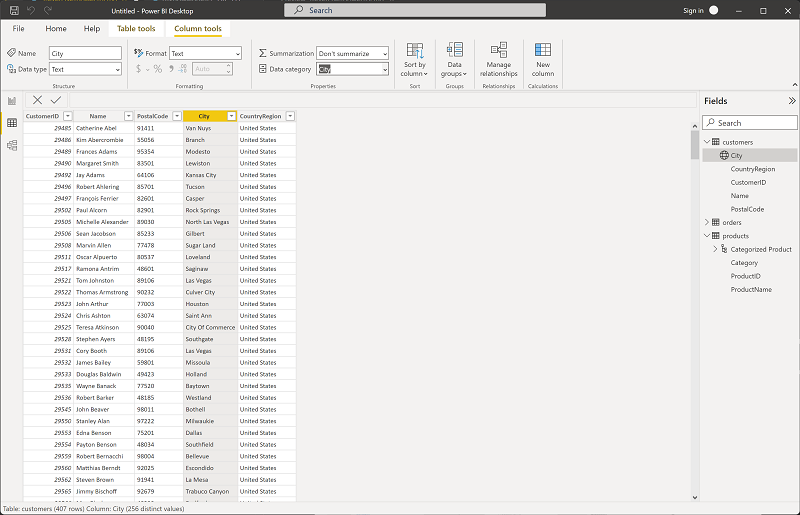The image size is (800, 515).
Task: Switch to the Home tab
Action: [x=56, y=29]
